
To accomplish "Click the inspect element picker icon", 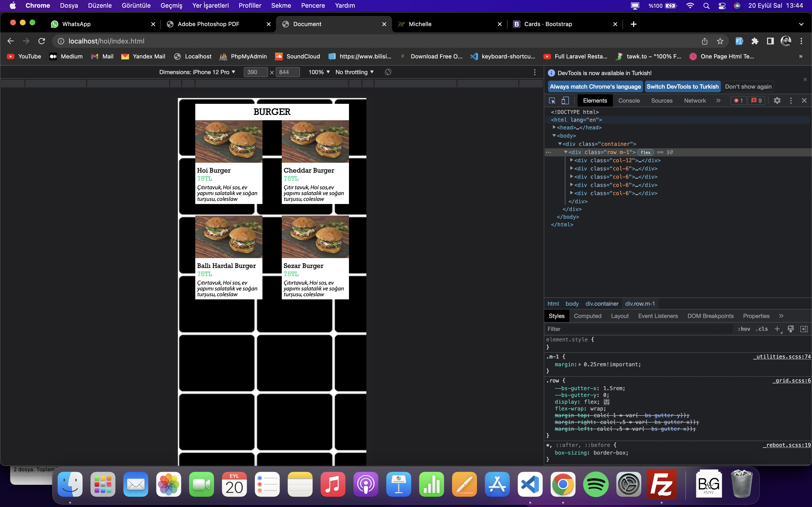I will pos(552,101).
